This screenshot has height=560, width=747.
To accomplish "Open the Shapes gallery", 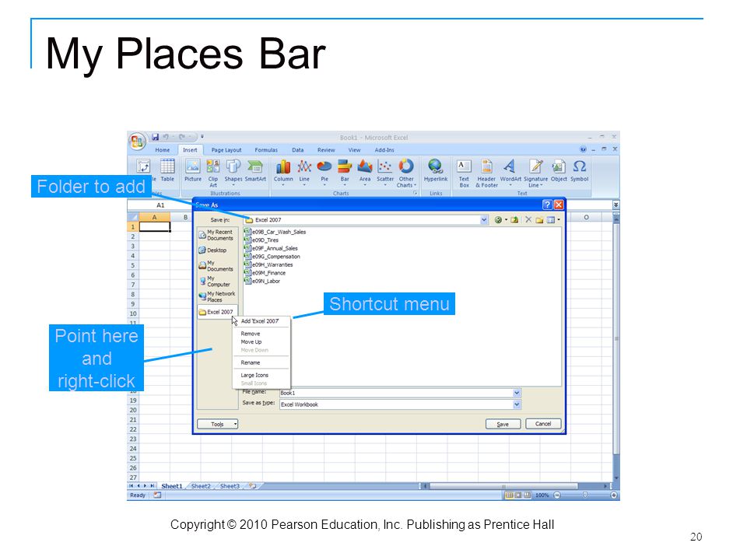I will [233, 171].
